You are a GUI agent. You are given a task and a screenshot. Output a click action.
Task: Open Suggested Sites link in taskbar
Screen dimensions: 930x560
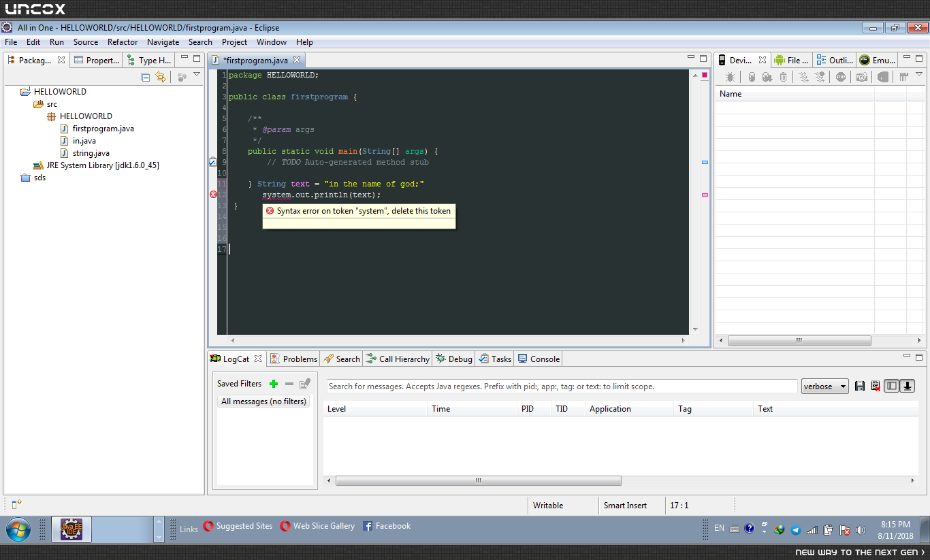[238, 526]
